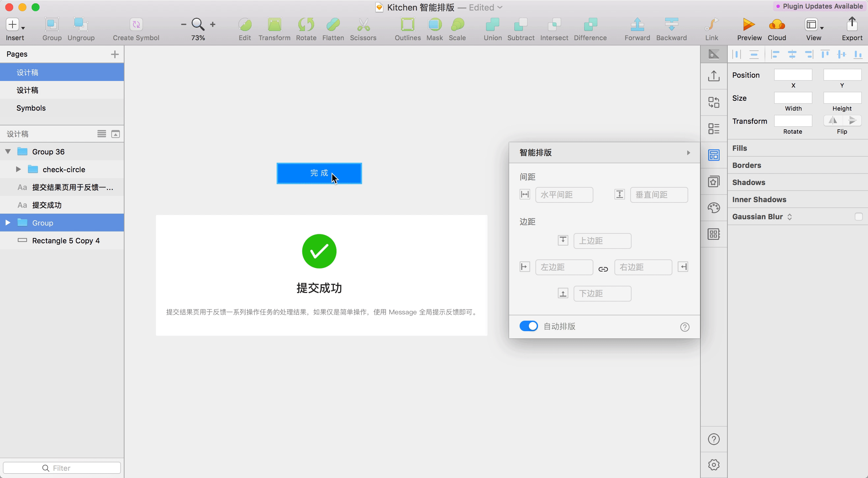Click the Flatten icon
Image resolution: width=868 pixels, height=478 pixels.
tap(333, 25)
